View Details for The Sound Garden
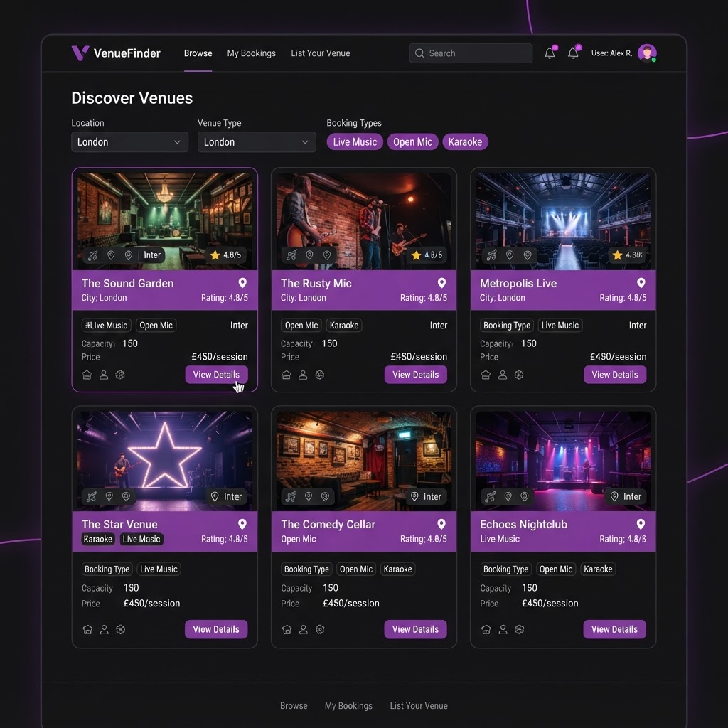Viewport: 728px width, 728px height. tap(216, 375)
